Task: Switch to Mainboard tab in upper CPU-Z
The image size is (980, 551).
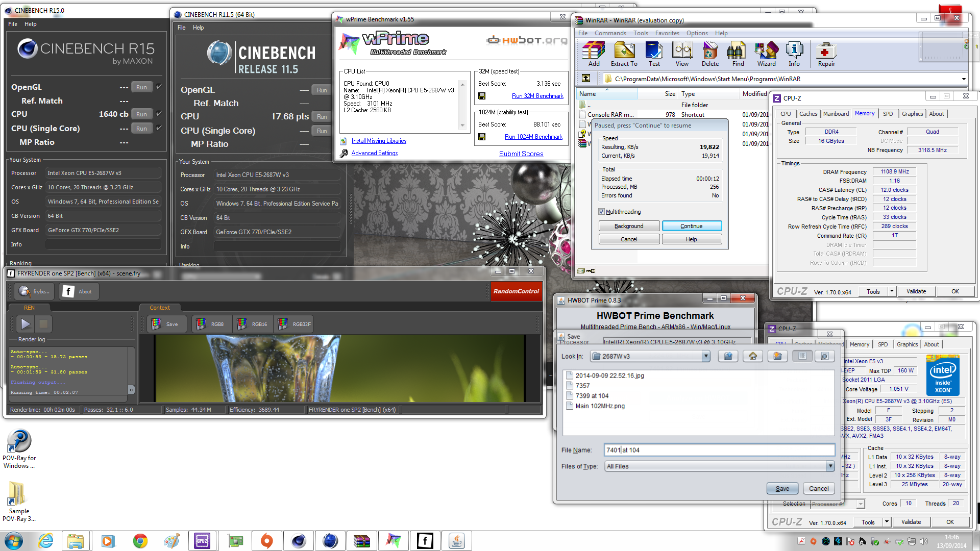Action: (836, 114)
